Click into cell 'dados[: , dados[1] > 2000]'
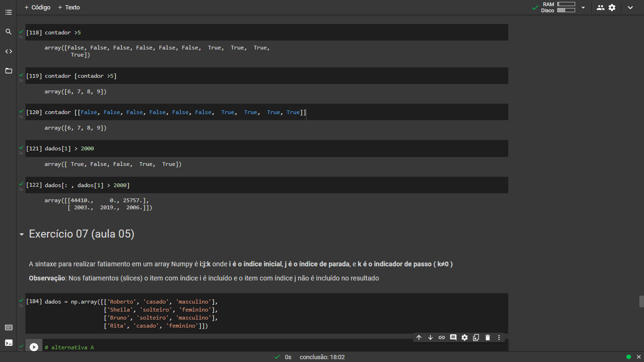644x362 pixels. pyautogui.click(x=267, y=185)
